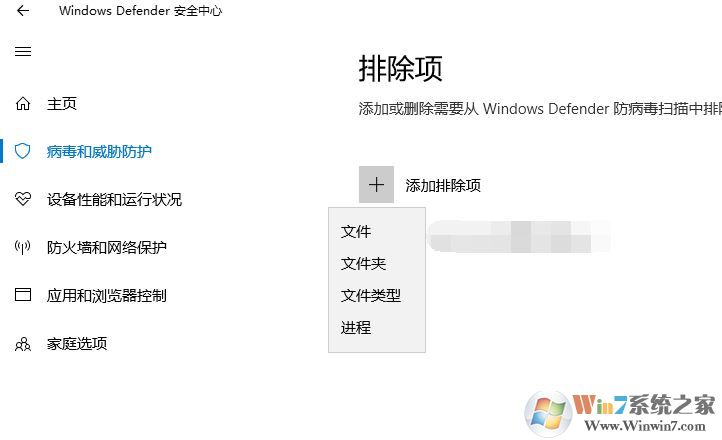This screenshot has height=440, width=722.
Task: Open 设备性能和运行状况 page
Action: 114,199
